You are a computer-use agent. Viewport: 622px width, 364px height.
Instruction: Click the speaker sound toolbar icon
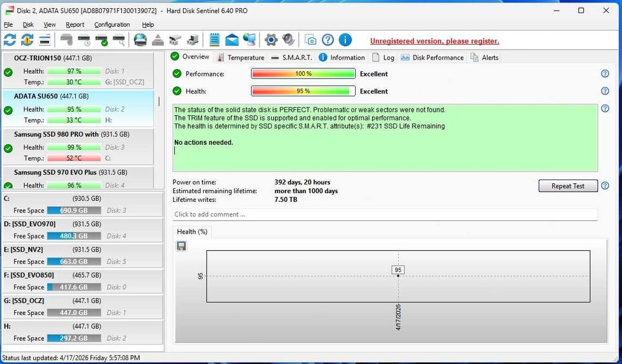coord(289,40)
